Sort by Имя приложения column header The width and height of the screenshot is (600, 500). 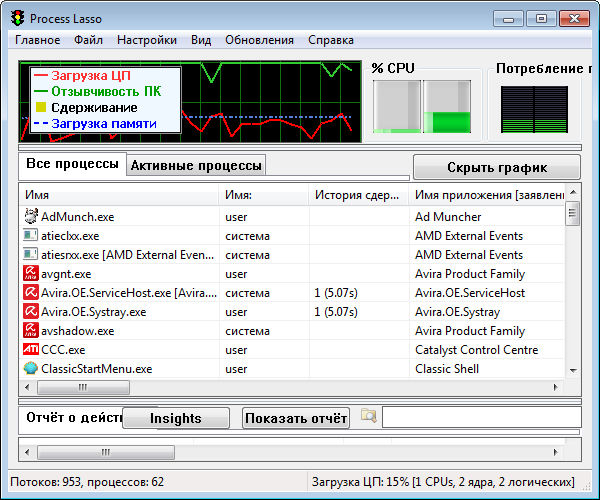point(487,195)
